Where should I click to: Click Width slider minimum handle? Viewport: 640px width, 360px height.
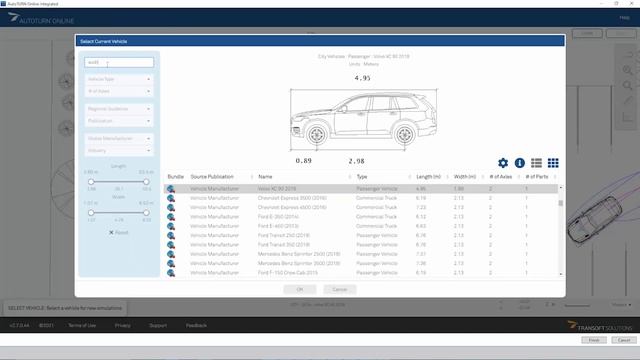(91, 213)
